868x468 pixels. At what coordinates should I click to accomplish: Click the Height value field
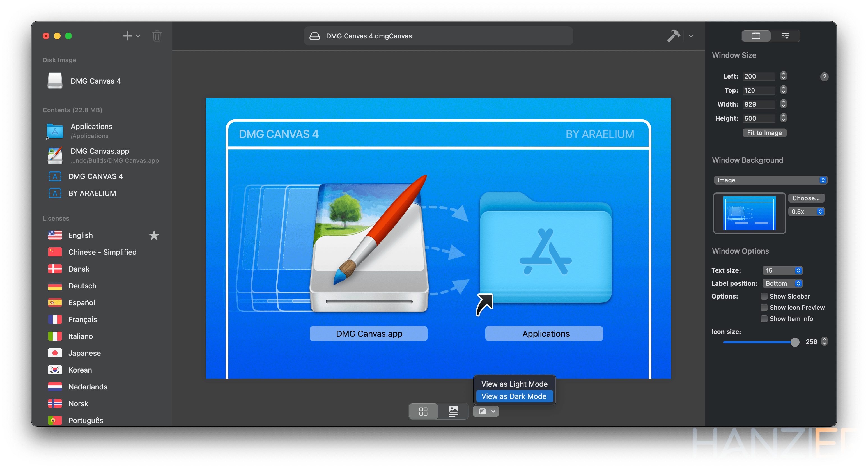click(759, 118)
